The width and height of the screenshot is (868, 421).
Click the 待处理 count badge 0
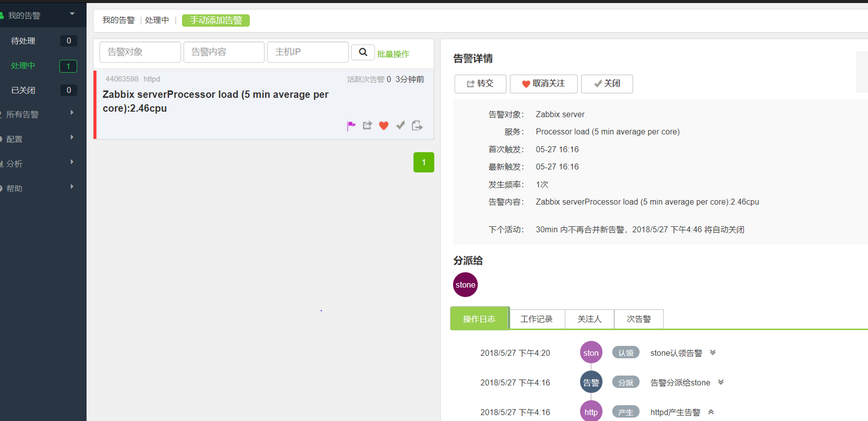coord(68,41)
